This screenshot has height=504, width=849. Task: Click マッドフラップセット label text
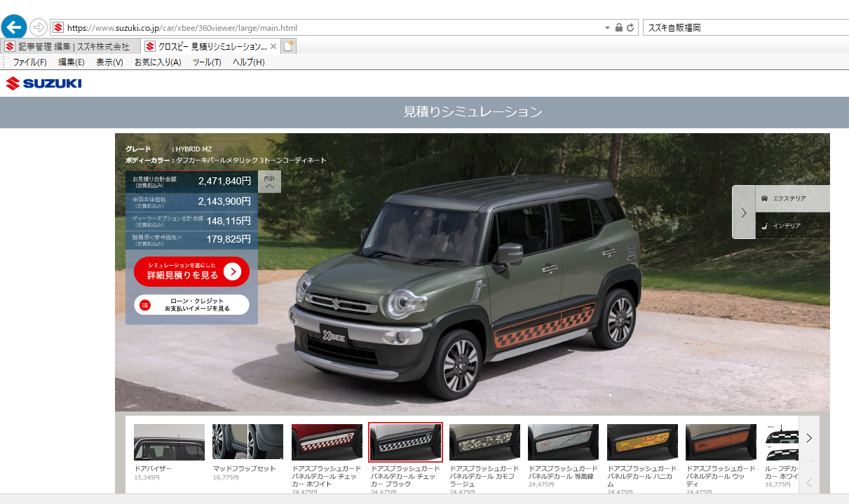245,469
